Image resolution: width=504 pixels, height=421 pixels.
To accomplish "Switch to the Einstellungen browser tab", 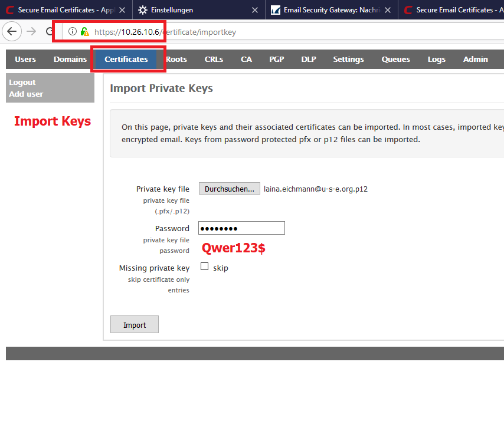I will [189, 10].
